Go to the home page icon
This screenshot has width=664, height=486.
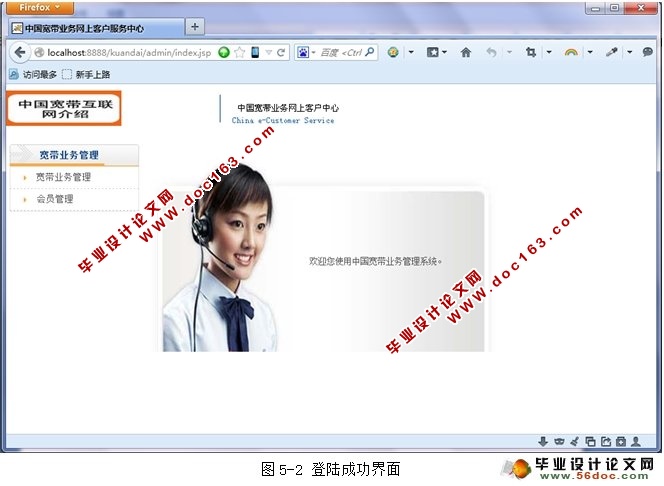click(x=466, y=52)
